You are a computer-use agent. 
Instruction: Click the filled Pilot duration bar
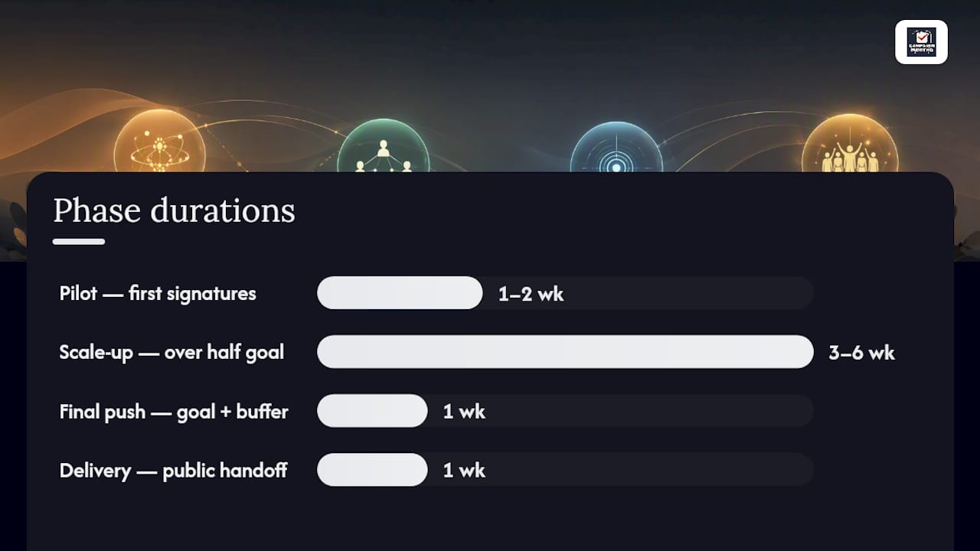[400, 293]
